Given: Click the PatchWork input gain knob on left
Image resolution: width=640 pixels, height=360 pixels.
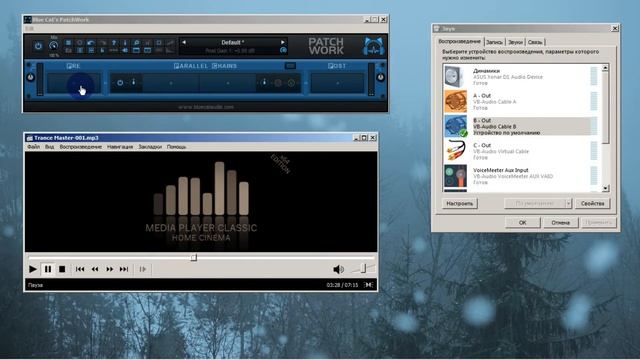Looking at the screenshot, I should [30, 77].
